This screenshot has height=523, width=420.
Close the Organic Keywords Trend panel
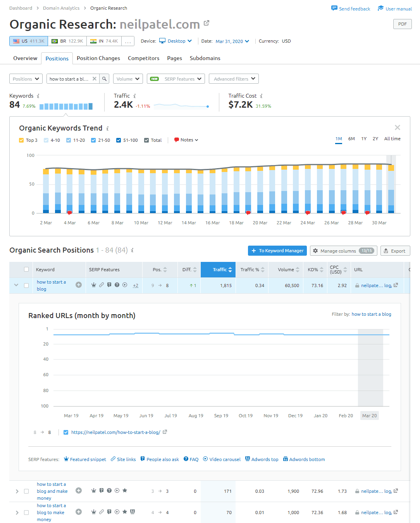coord(397,127)
